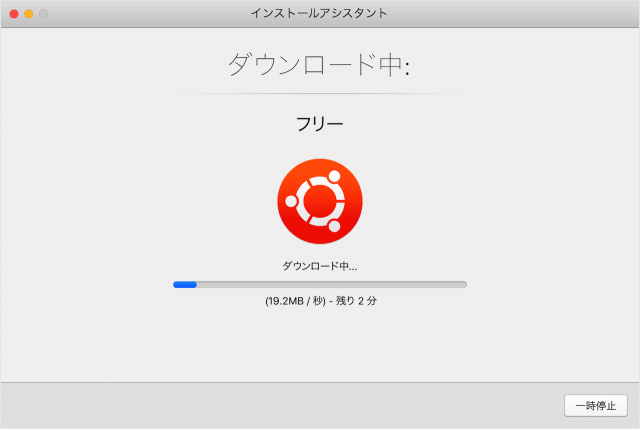Click the ダウンロード中: heading text
The width and height of the screenshot is (640, 429).
coord(319,64)
